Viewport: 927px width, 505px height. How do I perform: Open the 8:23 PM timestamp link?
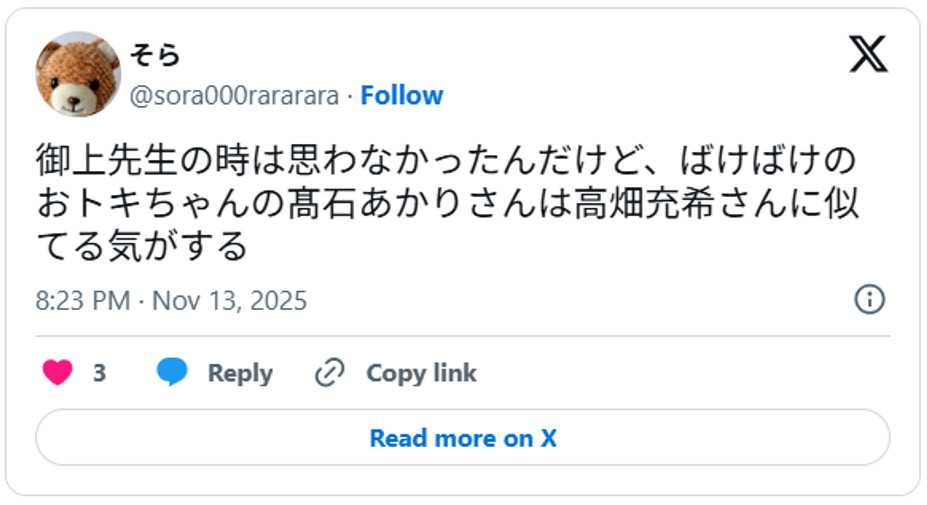pyautogui.click(x=83, y=301)
